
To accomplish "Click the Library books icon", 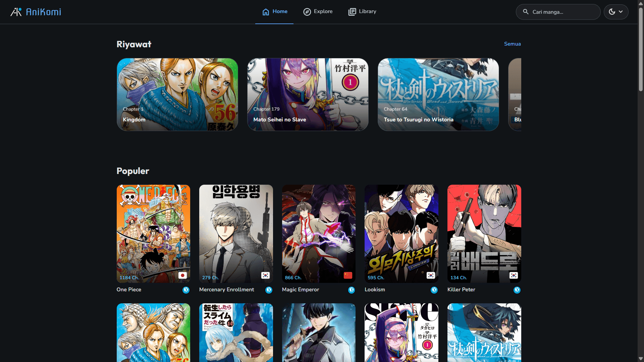I will (352, 12).
